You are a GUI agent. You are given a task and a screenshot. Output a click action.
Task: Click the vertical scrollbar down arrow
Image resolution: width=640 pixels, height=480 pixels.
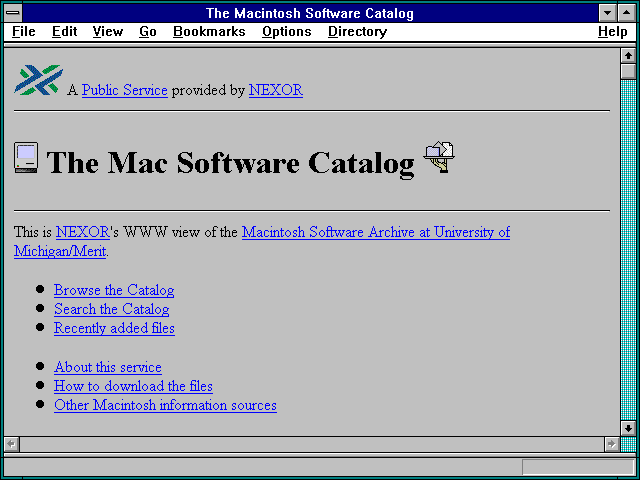(629, 428)
